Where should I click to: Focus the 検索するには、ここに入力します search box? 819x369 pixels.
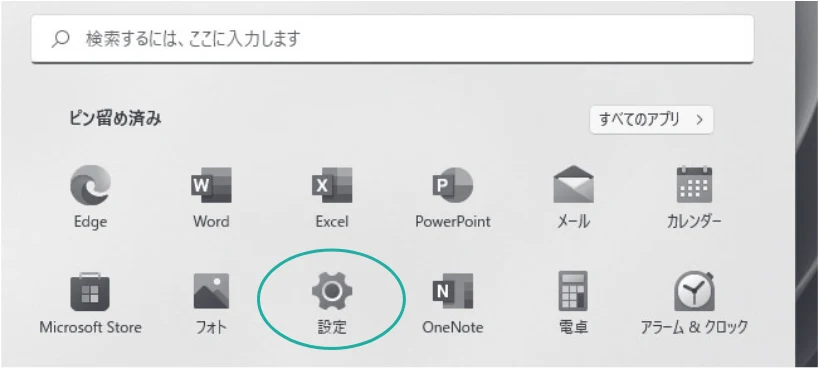click(392, 39)
